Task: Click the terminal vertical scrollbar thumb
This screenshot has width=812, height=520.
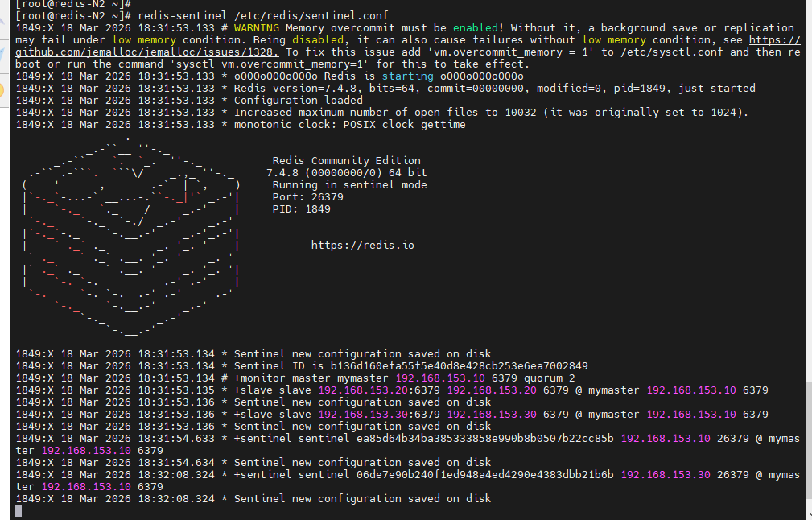Action: tap(808, 441)
